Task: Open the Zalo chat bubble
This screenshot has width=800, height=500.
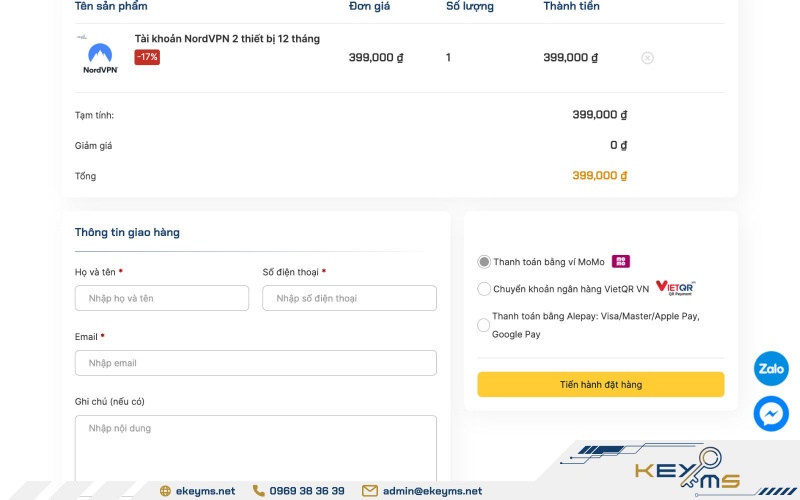Action: click(x=771, y=368)
